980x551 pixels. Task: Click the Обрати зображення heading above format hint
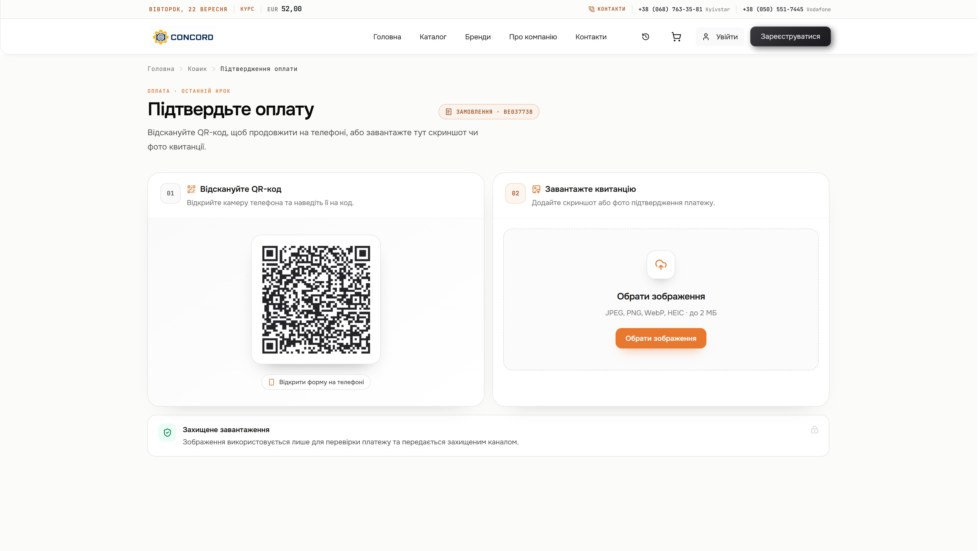661,297
